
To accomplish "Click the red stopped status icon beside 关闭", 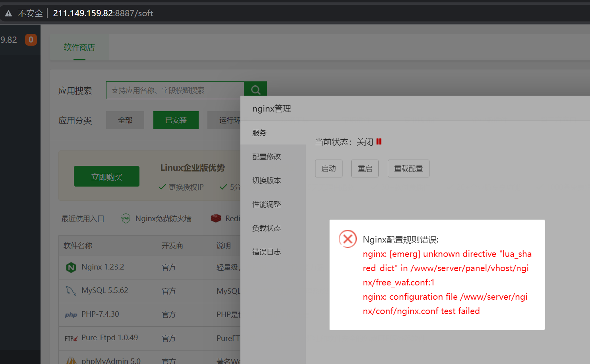I will (379, 141).
